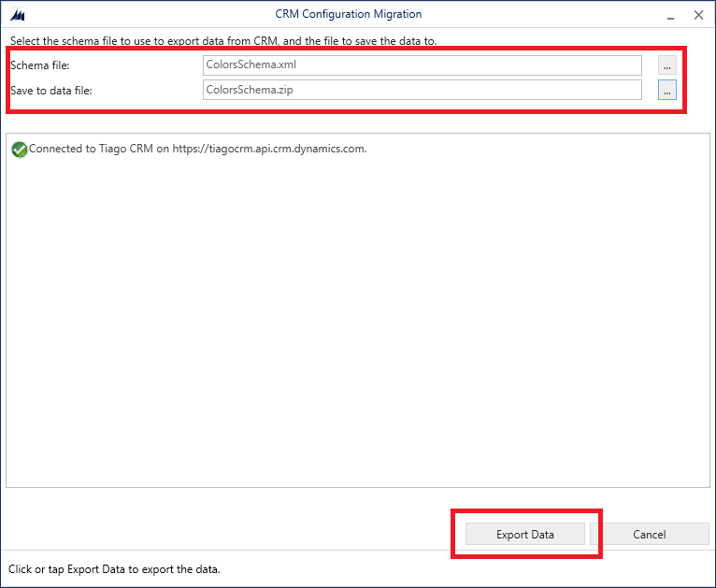Viewport: 716px width, 588px height.
Task: Click the Dynamics CRM logo in title bar
Action: 16,14
